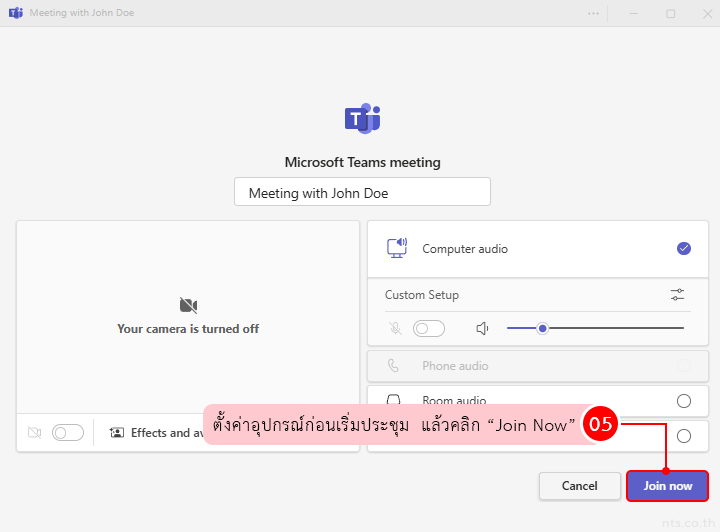720x532 pixels.
Task: Select the last audio option radio button
Action: [x=684, y=436]
